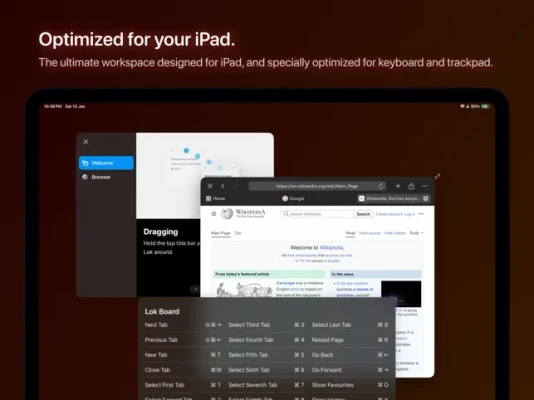The image size is (534, 400).
Task: Add a new tab with plus icon
Action: click(x=398, y=186)
